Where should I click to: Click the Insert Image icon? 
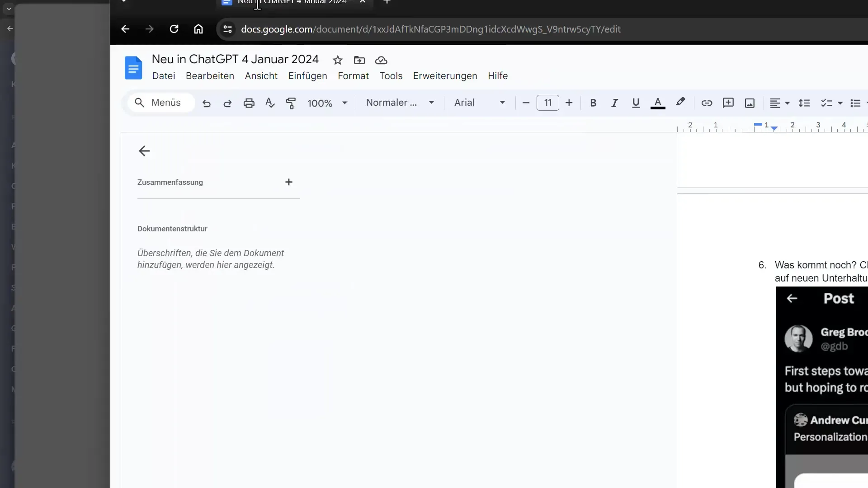750,103
